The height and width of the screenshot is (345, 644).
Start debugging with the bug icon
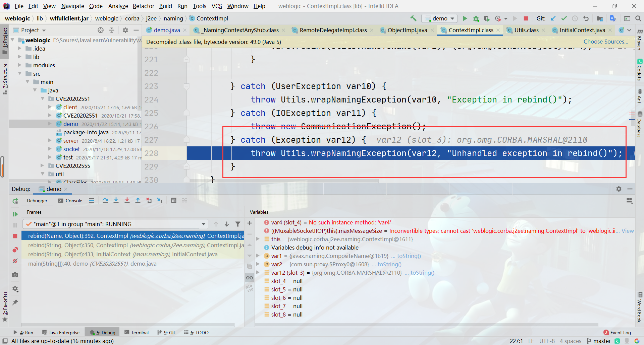[476, 18]
